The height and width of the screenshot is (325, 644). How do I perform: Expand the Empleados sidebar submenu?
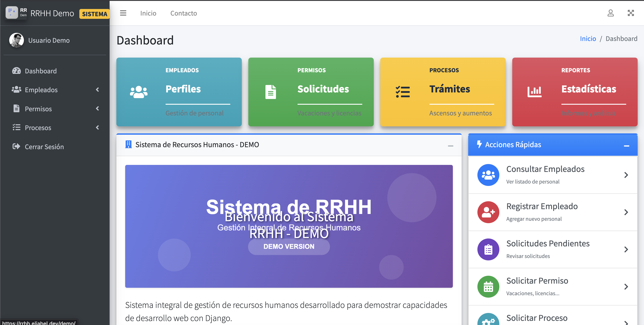[98, 89]
